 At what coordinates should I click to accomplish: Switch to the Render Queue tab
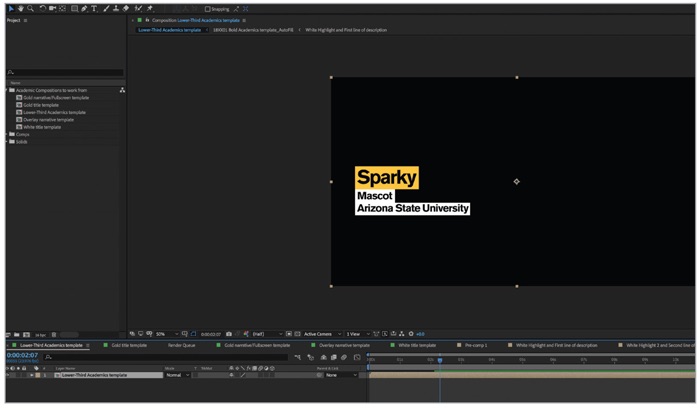click(181, 345)
